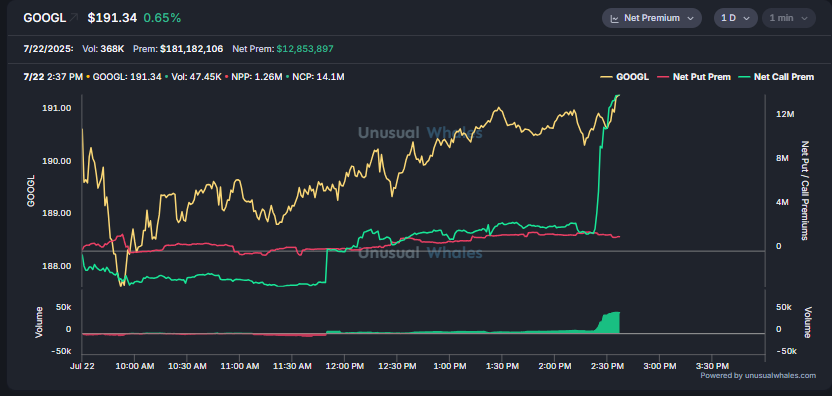The height and width of the screenshot is (396, 832).
Task: Toggle Net Call Prem legend series
Action: [x=776, y=77]
